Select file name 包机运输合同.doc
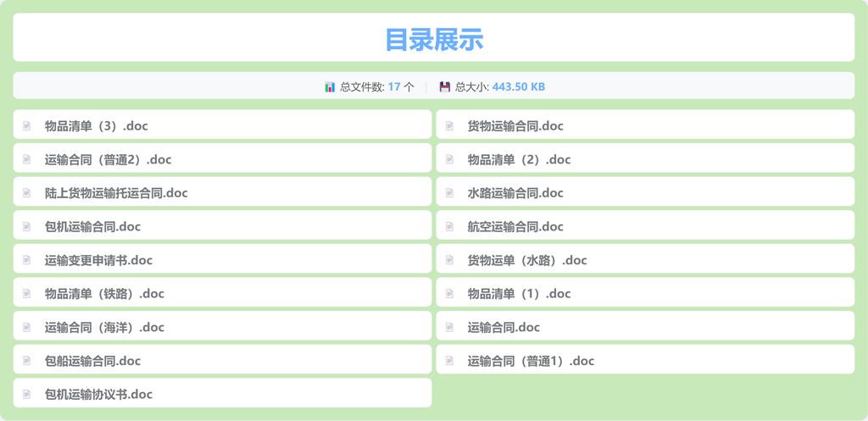The image size is (868, 421). [x=93, y=227]
